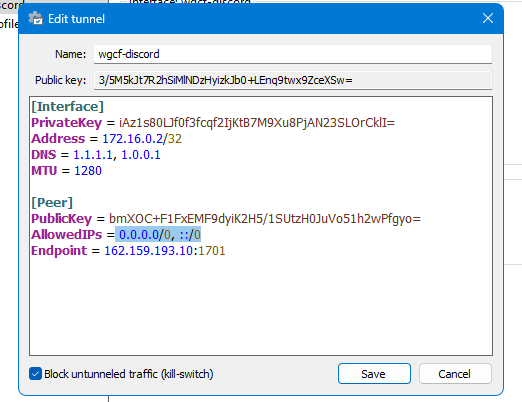Click the MTU value 1280
The height and width of the screenshot is (402, 522).
88,171
